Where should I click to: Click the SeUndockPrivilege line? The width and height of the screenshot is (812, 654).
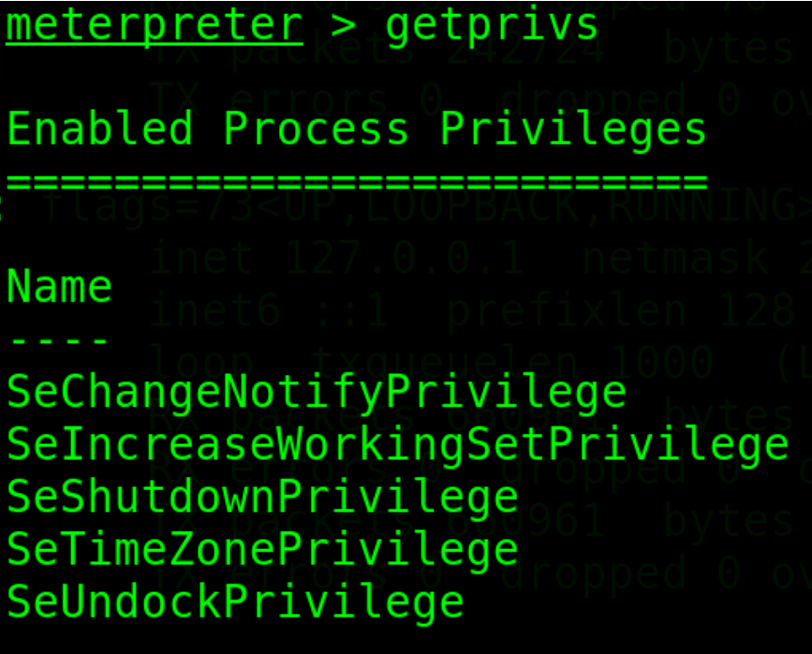235,602
